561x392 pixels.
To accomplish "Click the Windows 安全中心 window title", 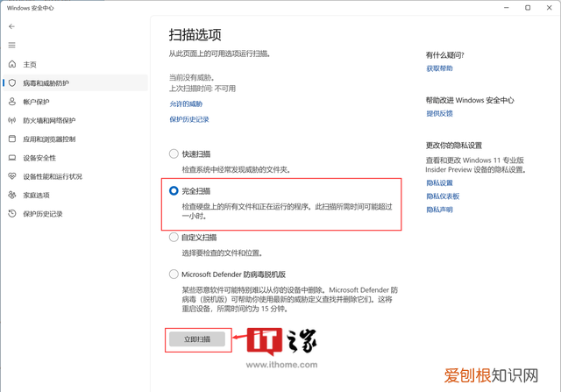I will [x=30, y=8].
